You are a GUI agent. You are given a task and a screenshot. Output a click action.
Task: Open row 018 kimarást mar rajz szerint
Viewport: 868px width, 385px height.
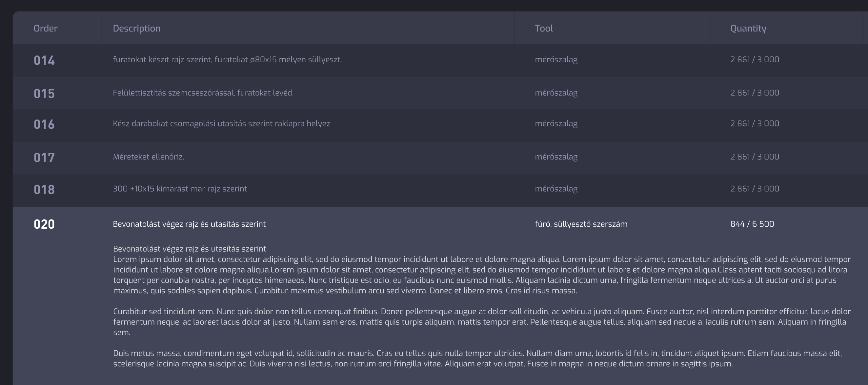tap(180, 189)
